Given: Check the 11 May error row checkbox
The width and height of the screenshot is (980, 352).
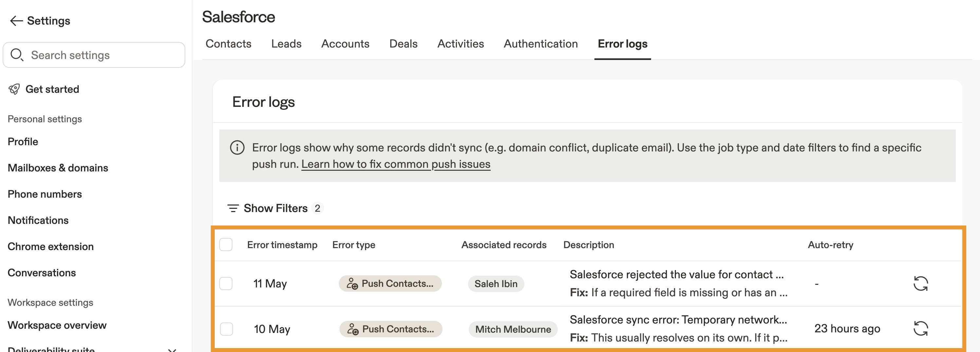Looking at the screenshot, I should 226,284.
